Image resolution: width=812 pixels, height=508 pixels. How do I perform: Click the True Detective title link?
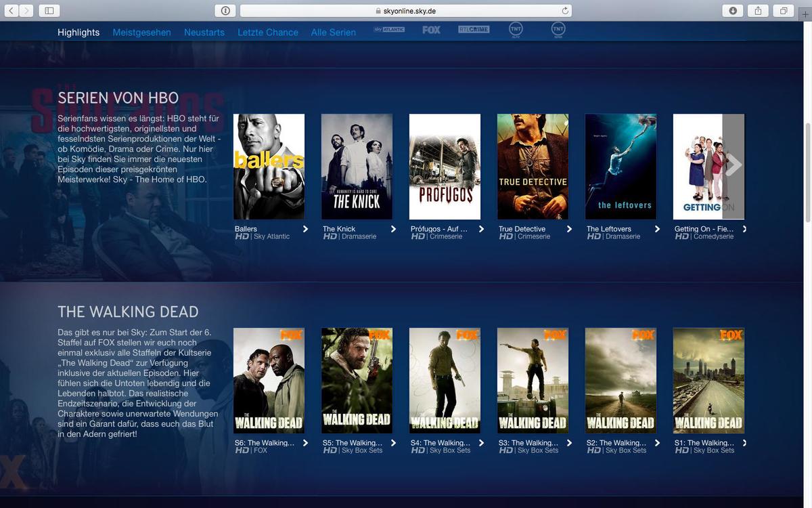click(x=522, y=229)
